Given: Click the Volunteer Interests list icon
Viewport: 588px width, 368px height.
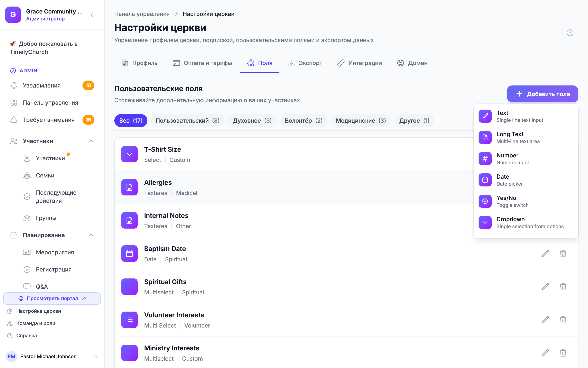Looking at the screenshot, I should (x=129, y=320).
